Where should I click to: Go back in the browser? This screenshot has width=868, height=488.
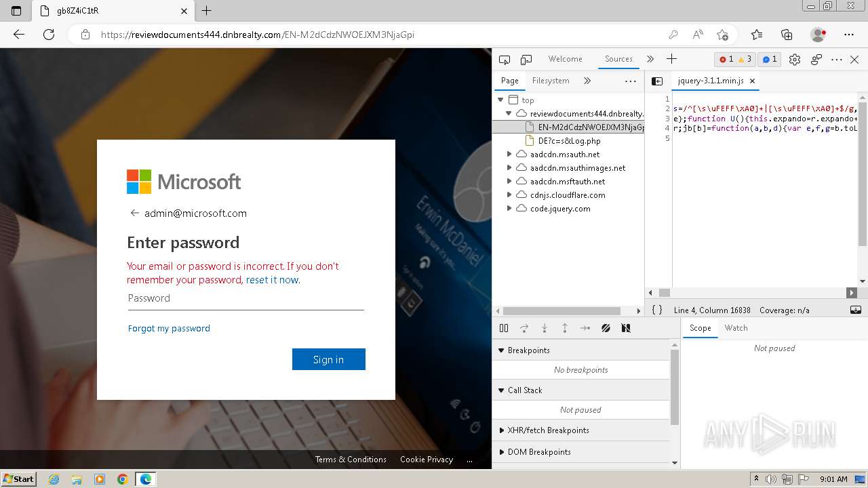click(18, 35)
